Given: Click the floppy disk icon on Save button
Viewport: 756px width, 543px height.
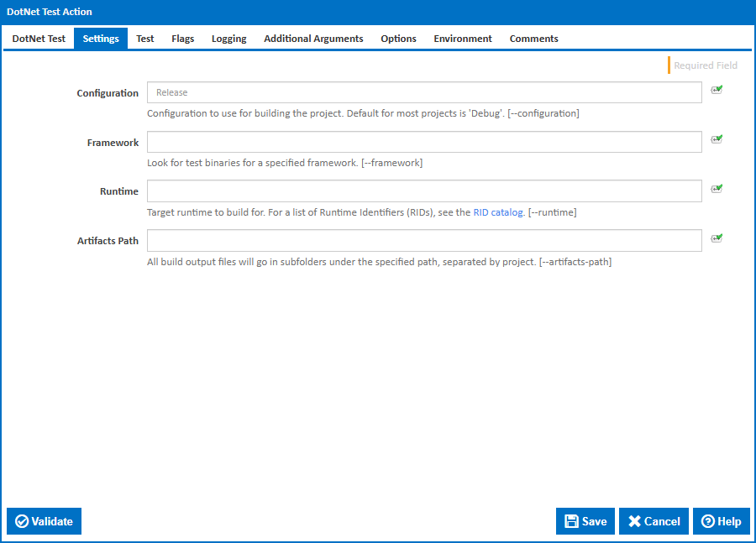Looking at the screenshot, I should click(x=570, y=521).
